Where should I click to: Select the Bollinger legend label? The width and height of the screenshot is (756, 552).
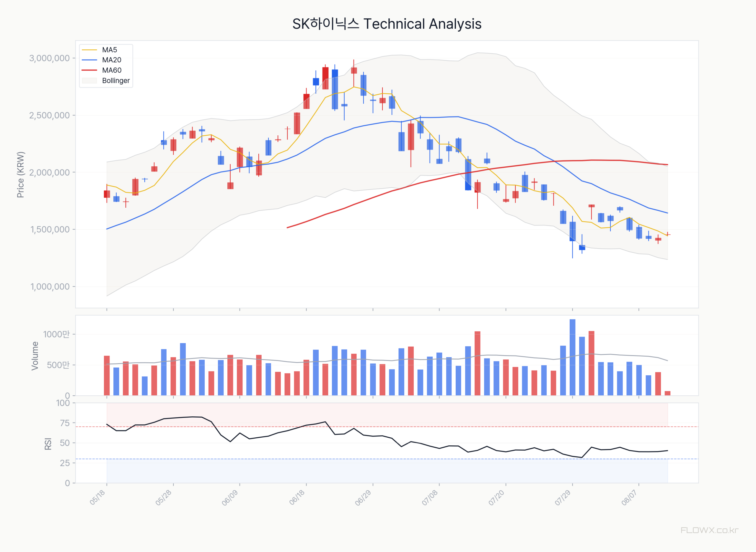coord(116,81)
